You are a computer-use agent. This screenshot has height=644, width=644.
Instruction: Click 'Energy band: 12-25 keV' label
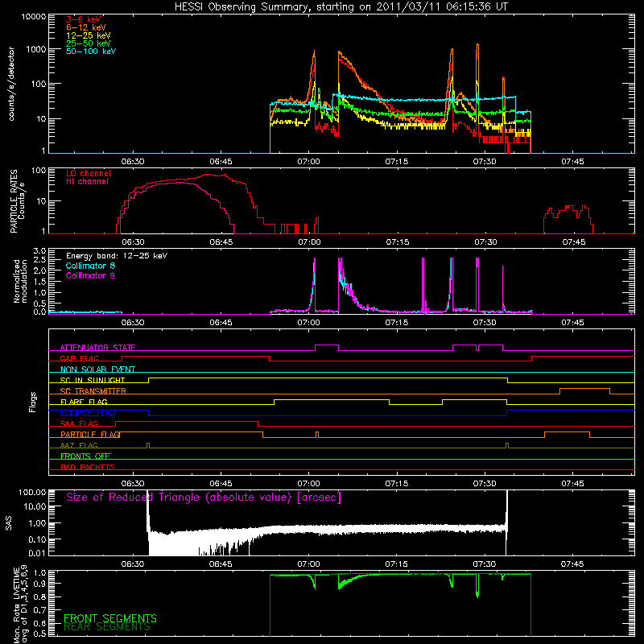coord(117,256)
